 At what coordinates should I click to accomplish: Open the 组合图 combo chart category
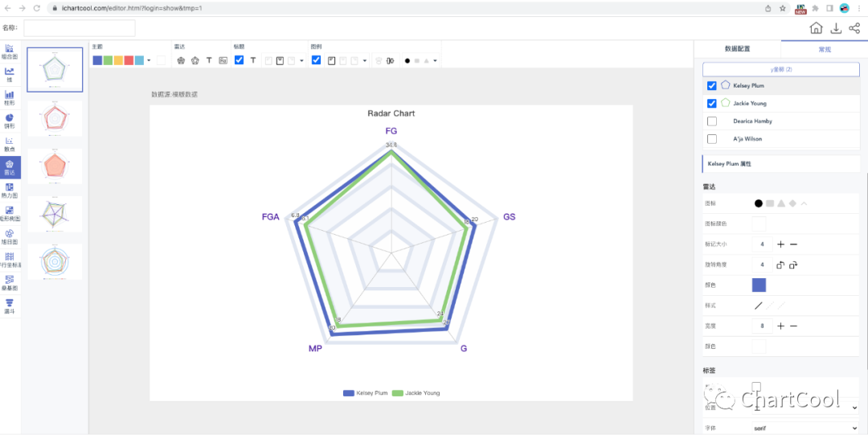pyautogui.click(x=10, y=52)
